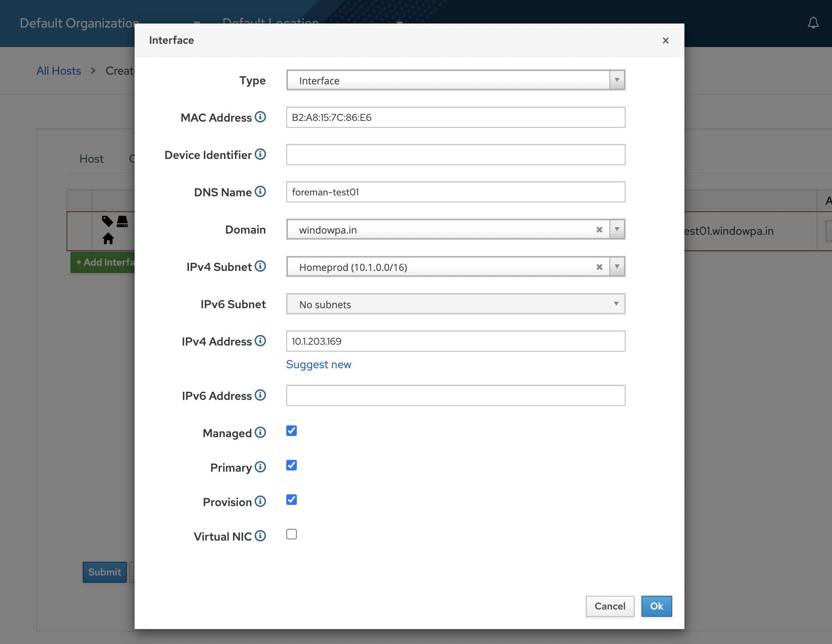This screenshot has height=644, width=832.
Task: Click the IPv4 Subnet info icon
Action: (260, 266)
